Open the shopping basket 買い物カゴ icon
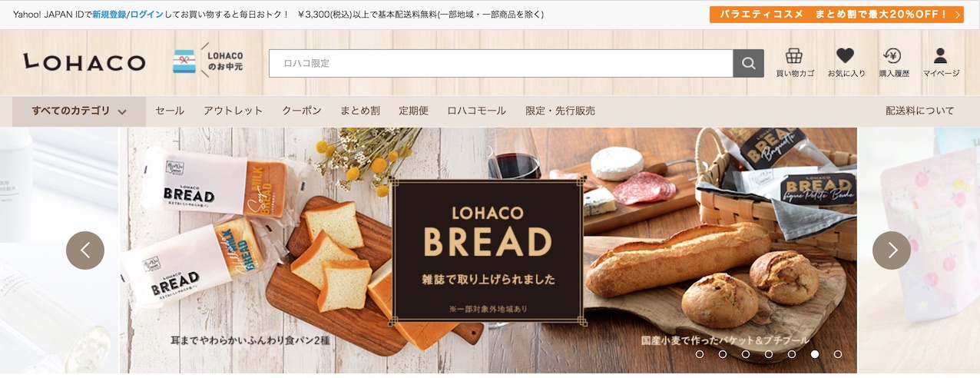The image size is (980, 378). pos(794,63)
